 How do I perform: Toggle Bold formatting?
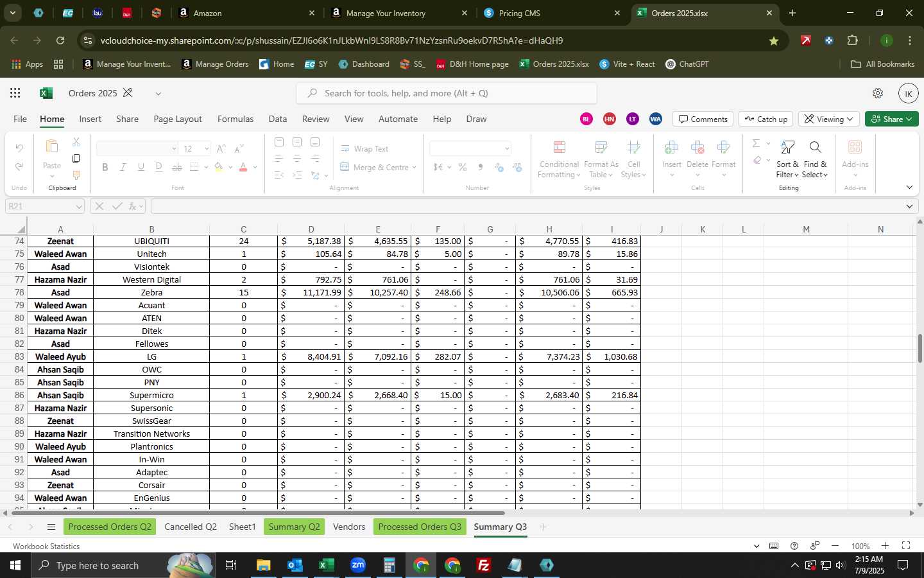point(105,167)
